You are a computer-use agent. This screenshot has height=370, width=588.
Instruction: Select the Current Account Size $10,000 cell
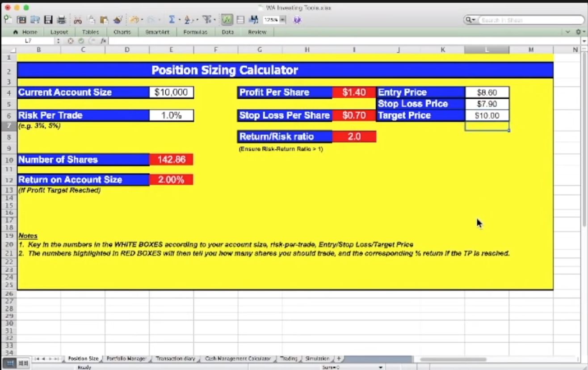[x=171, y=92]
